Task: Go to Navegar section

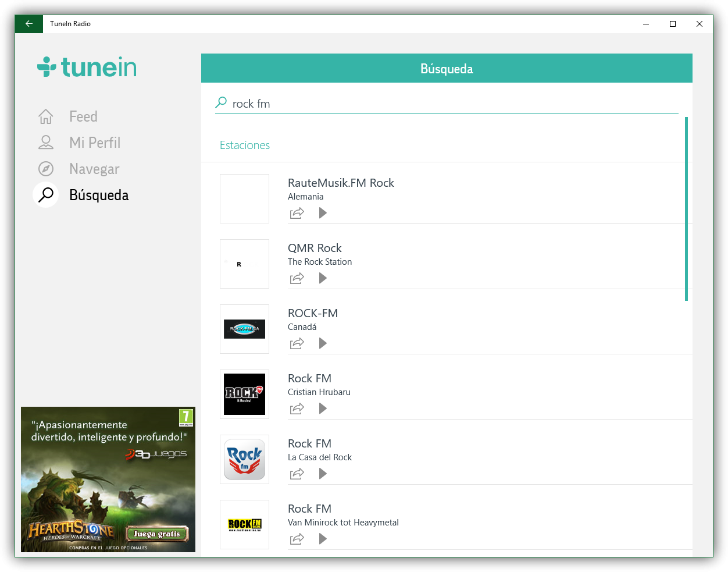Action: (94, 169)
